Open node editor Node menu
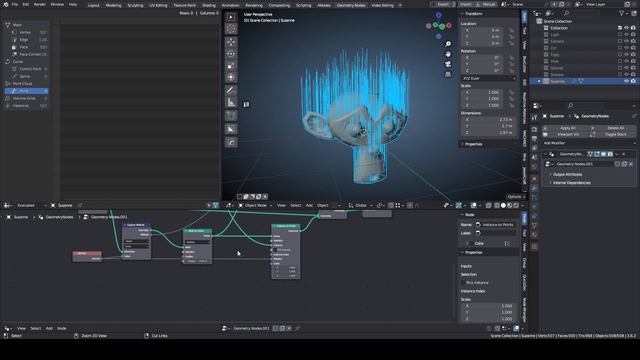640x360 pixels. [x=62, y=328]
